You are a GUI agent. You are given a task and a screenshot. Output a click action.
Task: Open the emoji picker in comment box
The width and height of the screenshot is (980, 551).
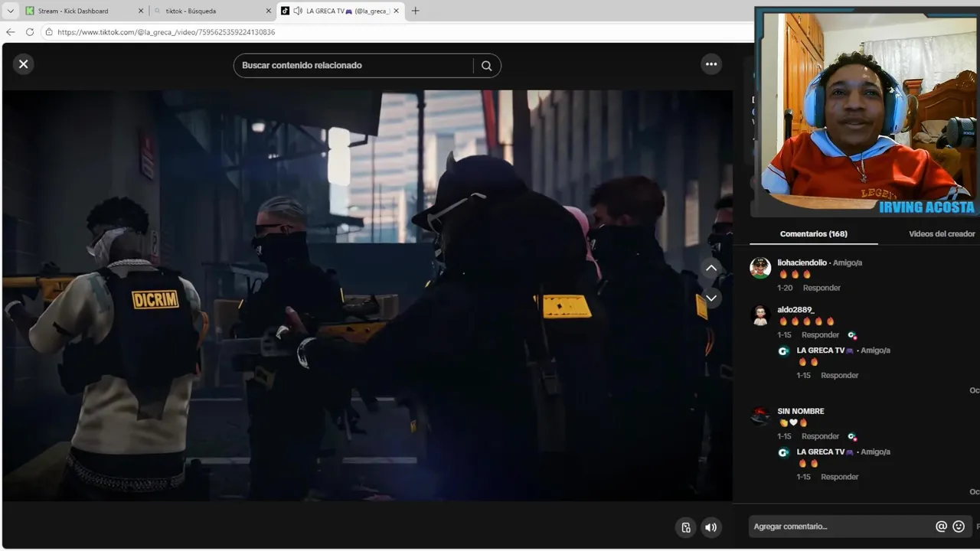959,527
